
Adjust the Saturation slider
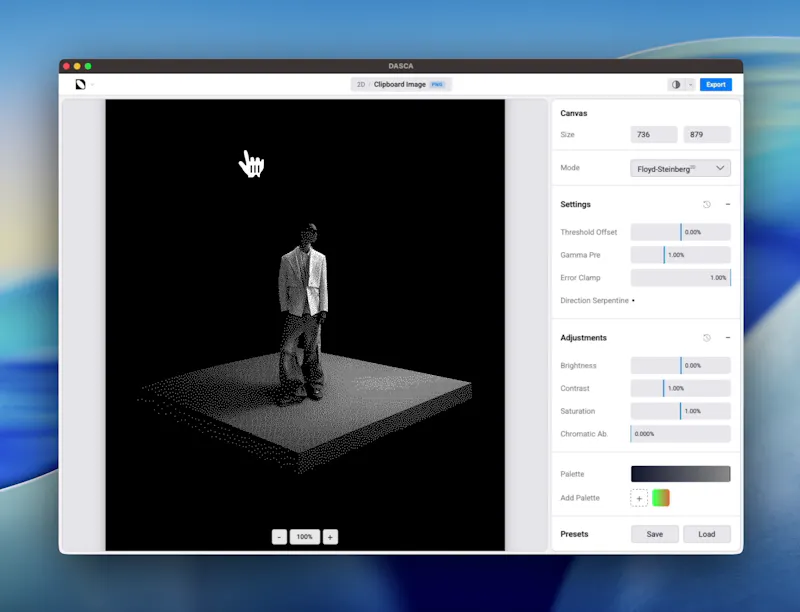pyautogui.click(x=680, y=411)
